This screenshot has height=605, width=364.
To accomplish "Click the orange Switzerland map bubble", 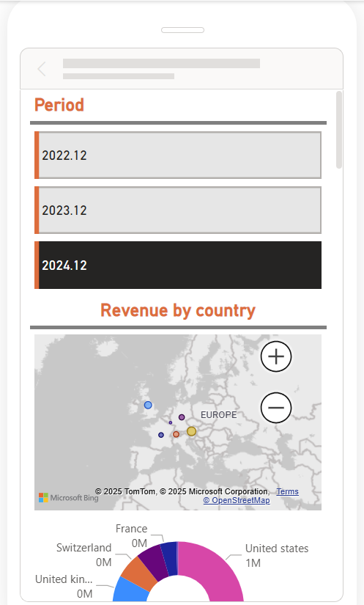I will (176, 434).
